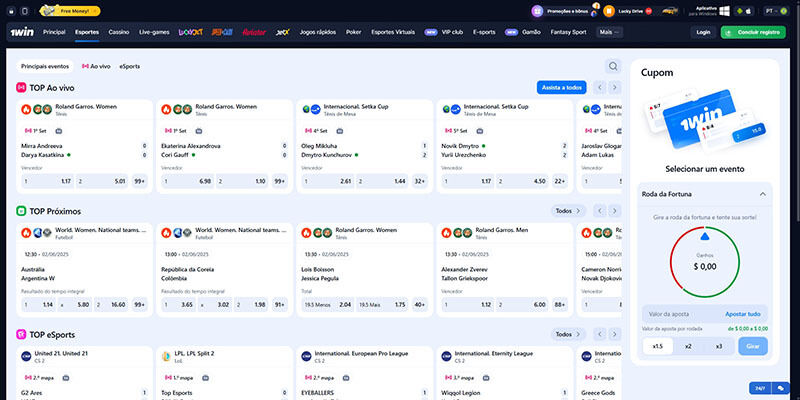Expand 22+ markets for Novik vs Urezchenko
The image size is (800, 400).
click(560, 182)
